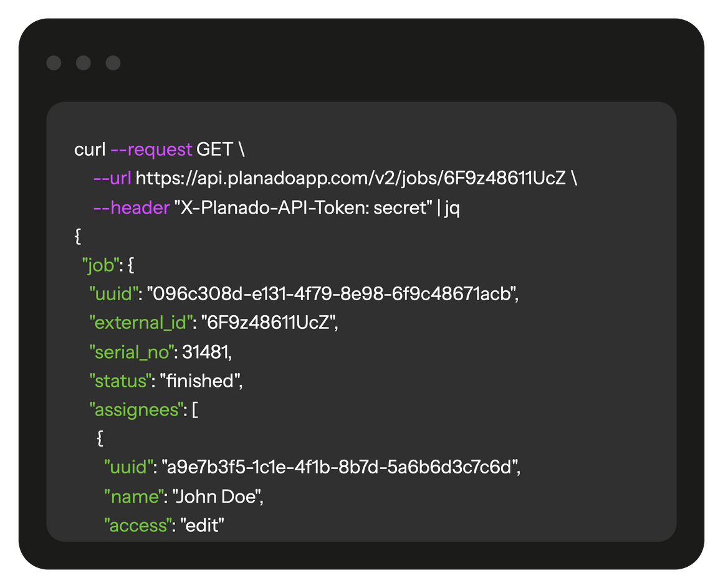Click the serial_no value 31481

click(x=204, y=352)
